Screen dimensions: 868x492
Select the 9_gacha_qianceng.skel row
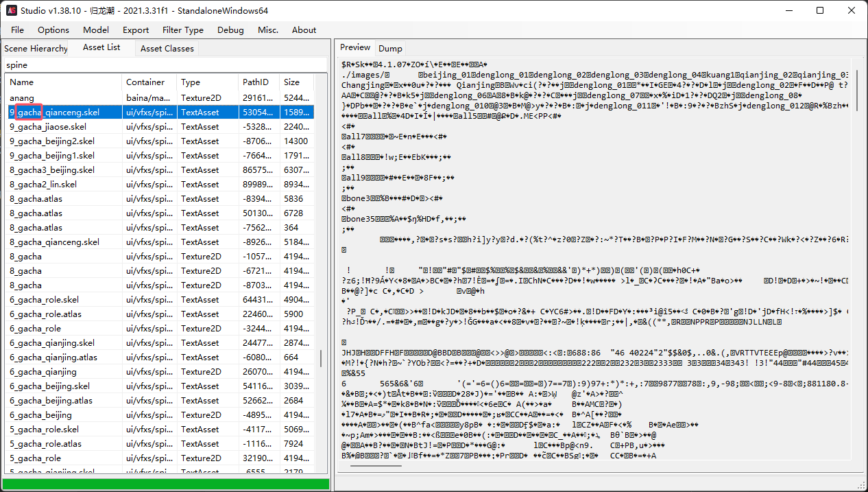pos(160,112)
